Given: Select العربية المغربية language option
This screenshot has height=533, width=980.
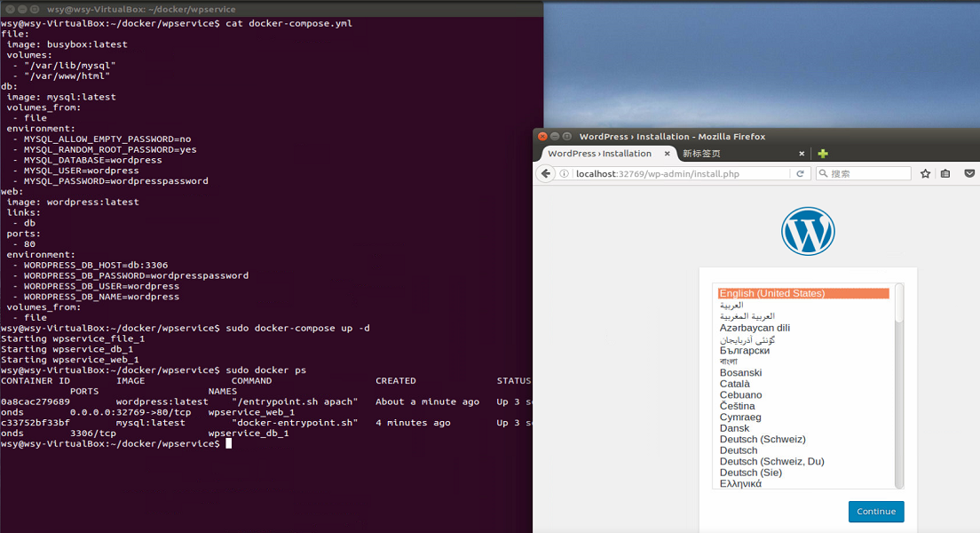Looking at the screenshot, I should [747, 316].
